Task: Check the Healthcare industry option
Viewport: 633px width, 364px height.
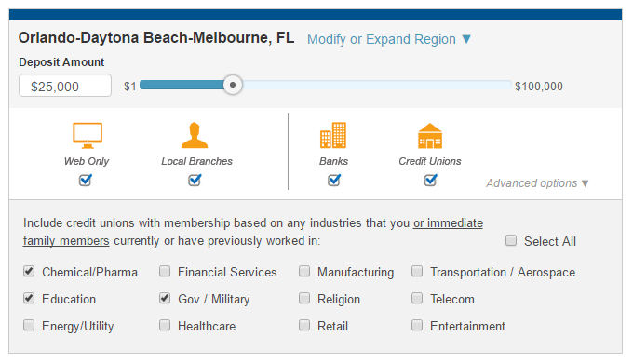Action: coord(165,325)
